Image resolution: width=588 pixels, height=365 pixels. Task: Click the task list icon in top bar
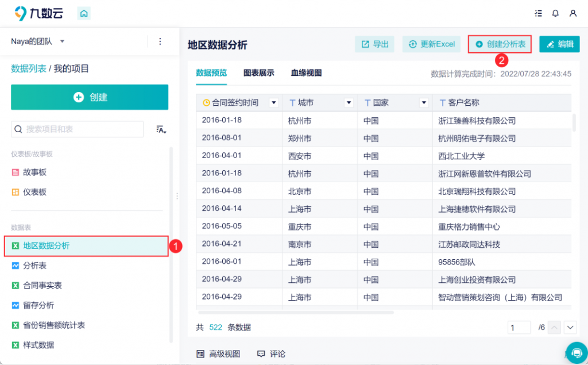point(537,13)
